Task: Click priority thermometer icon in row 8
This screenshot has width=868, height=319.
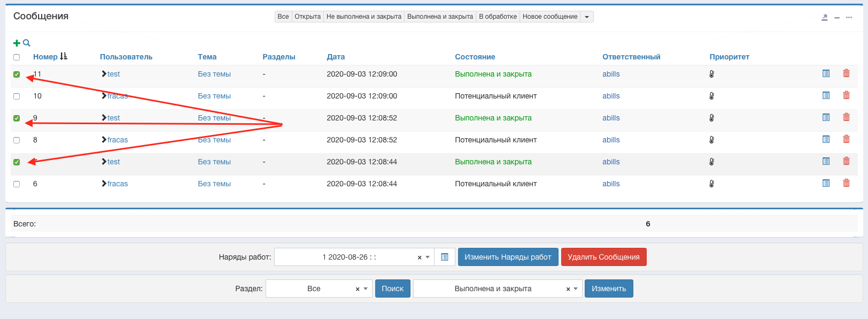Action: point(711,140)
